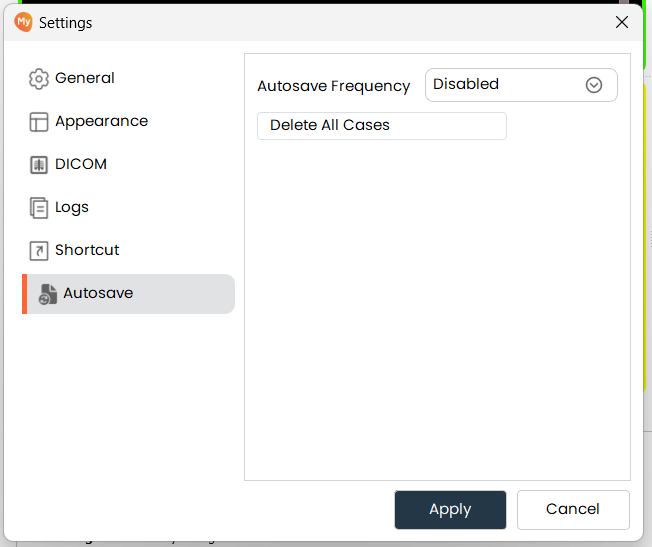This screenshot has width=652, height=547.
Task: Click the orange My logo in title bar
Action: click(23, 22)
